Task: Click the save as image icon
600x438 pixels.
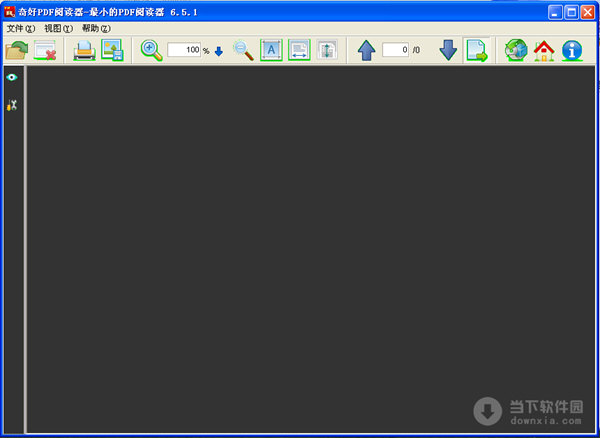Action: pyautogui.click(x=111, y=50)
